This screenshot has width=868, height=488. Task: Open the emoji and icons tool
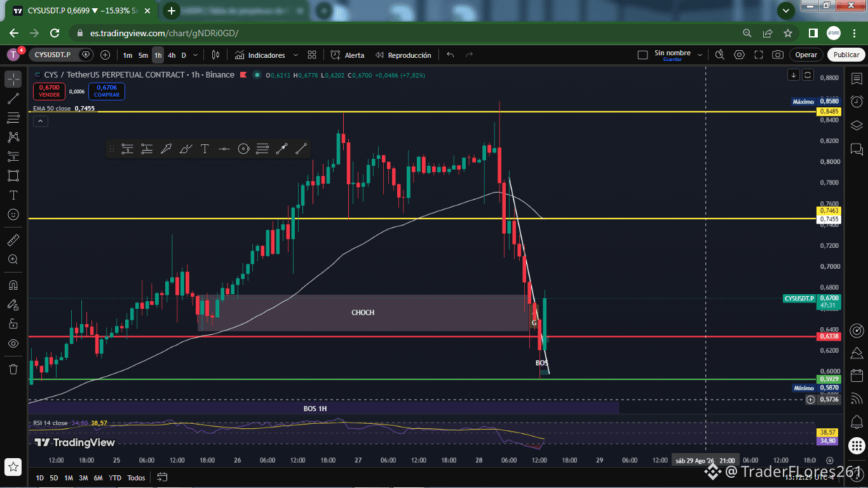[x=13, y=215]
